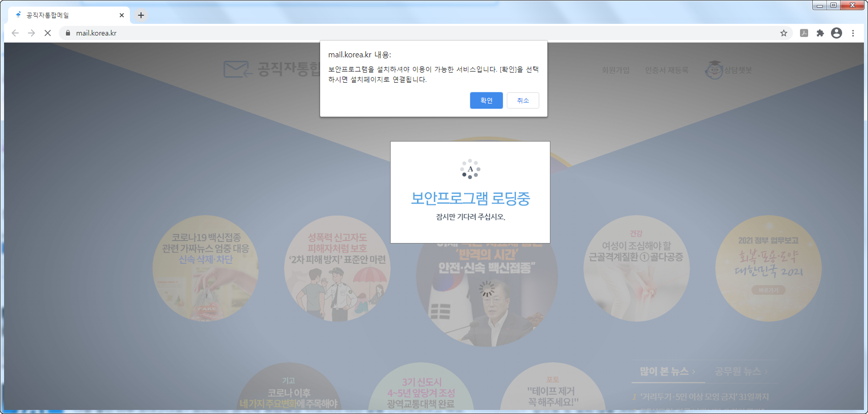Click the 바로가기 button in the 2021 circle
The height and width of the screenshot is (414, 868).
click(x=768, y=290)
